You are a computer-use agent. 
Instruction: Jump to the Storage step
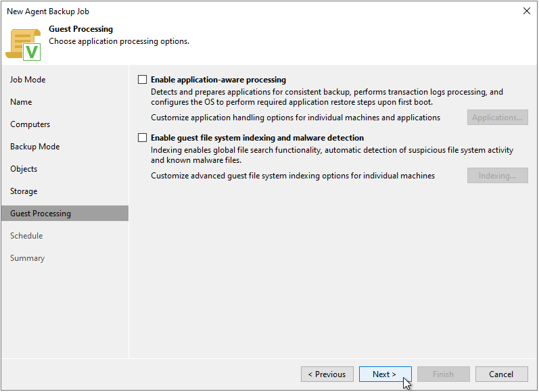coord(24,191)
